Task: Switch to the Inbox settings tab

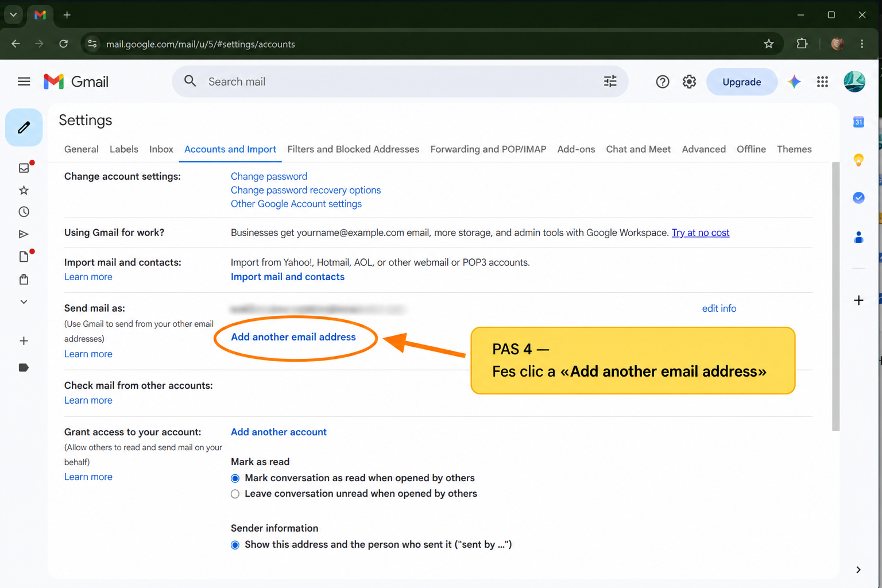Action: pos(161,149)
